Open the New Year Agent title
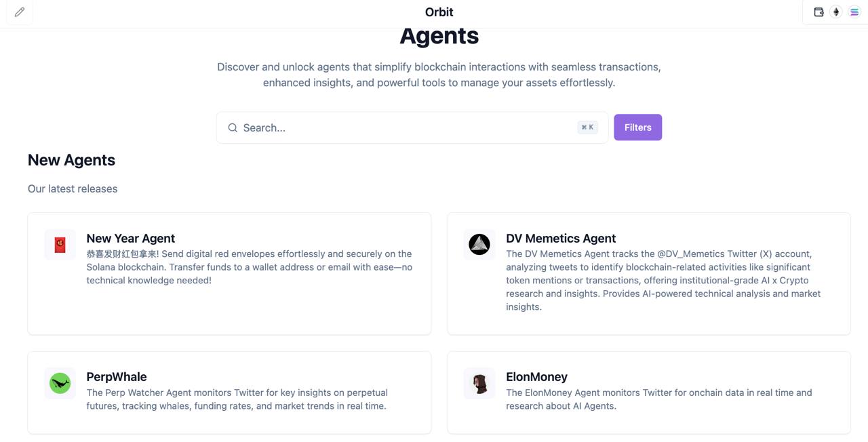 pos(131,238)
